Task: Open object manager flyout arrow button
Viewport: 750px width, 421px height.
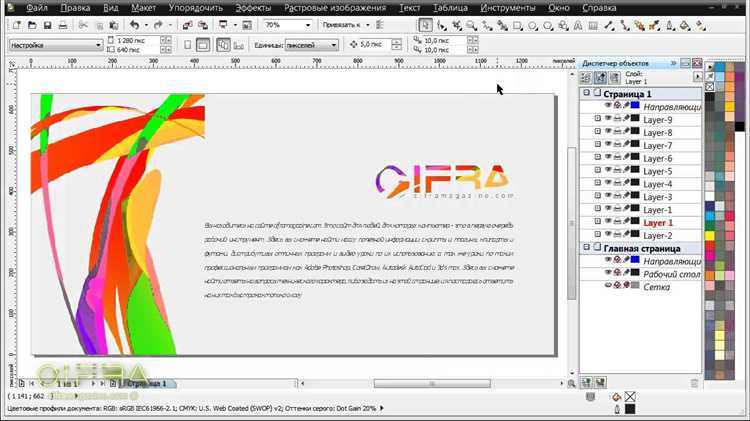Action: point(697,77)
